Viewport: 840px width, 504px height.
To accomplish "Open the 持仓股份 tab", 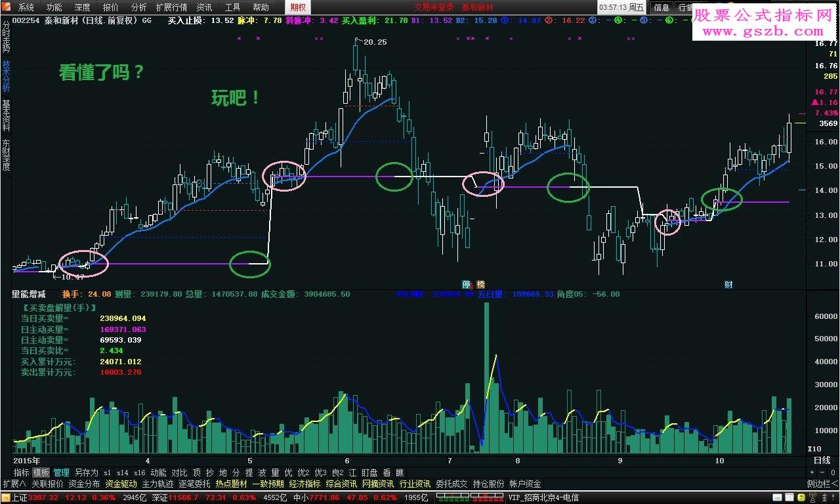I will pos(489,484).
